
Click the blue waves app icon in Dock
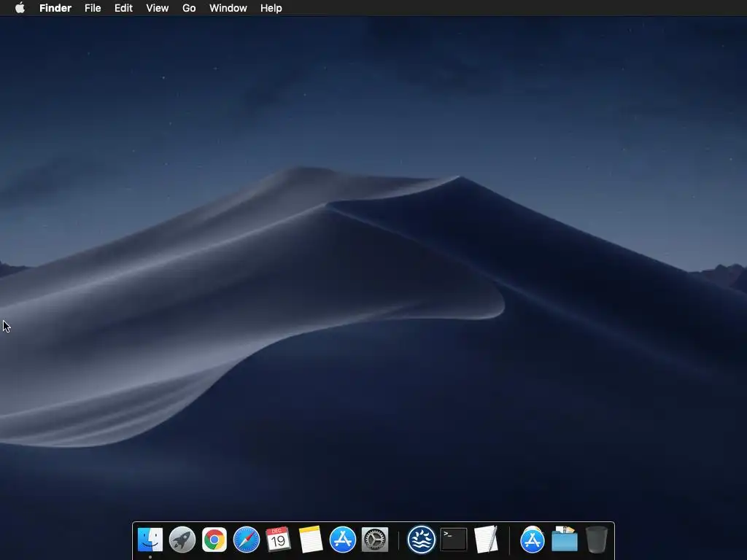click(x=421, y=540)
